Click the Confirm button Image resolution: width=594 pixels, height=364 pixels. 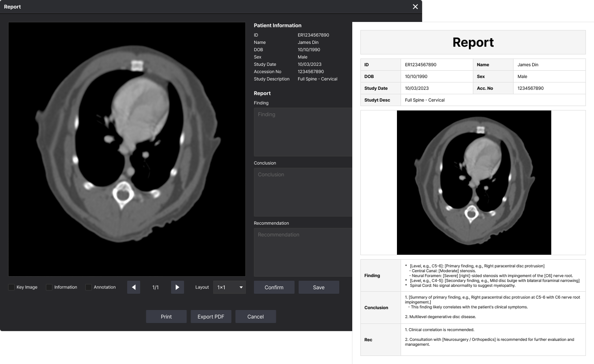(274, 287)
